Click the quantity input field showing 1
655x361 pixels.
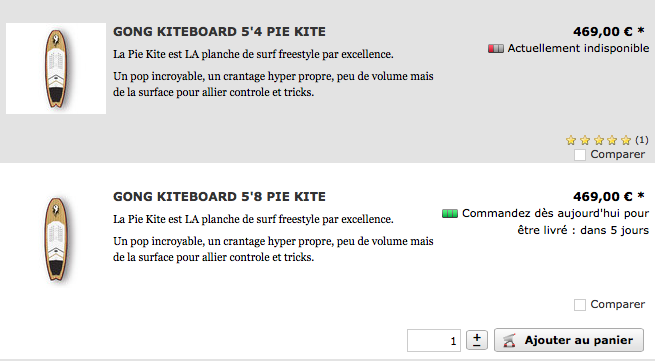(434, 341)
